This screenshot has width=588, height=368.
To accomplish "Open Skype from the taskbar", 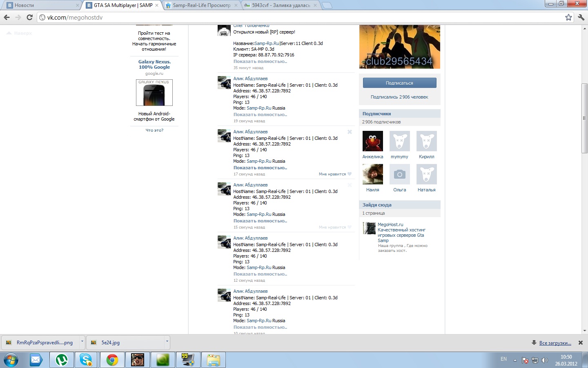I will pos(86,360).
